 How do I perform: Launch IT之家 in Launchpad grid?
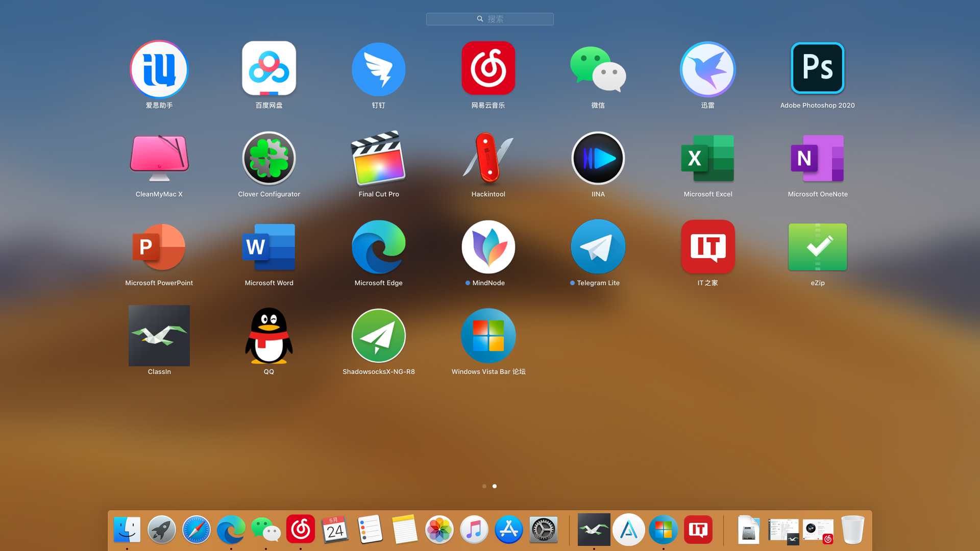pyautogui.click(x=708, y=246)
